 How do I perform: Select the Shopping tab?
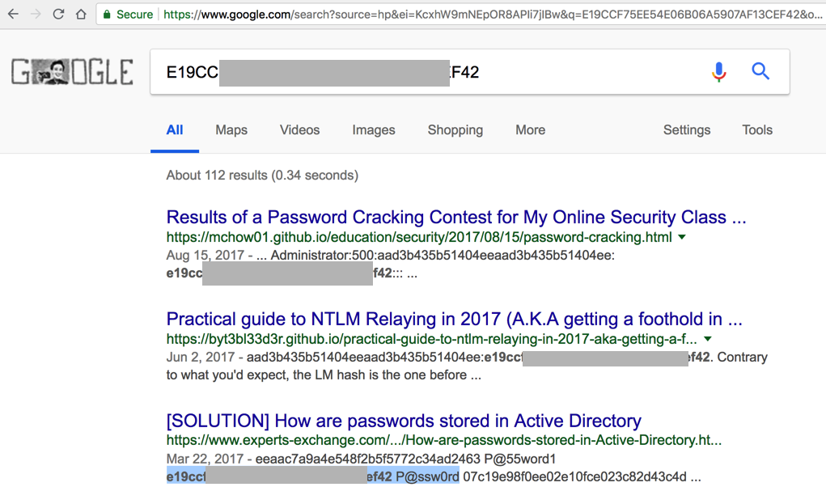[x=455, y=130]
